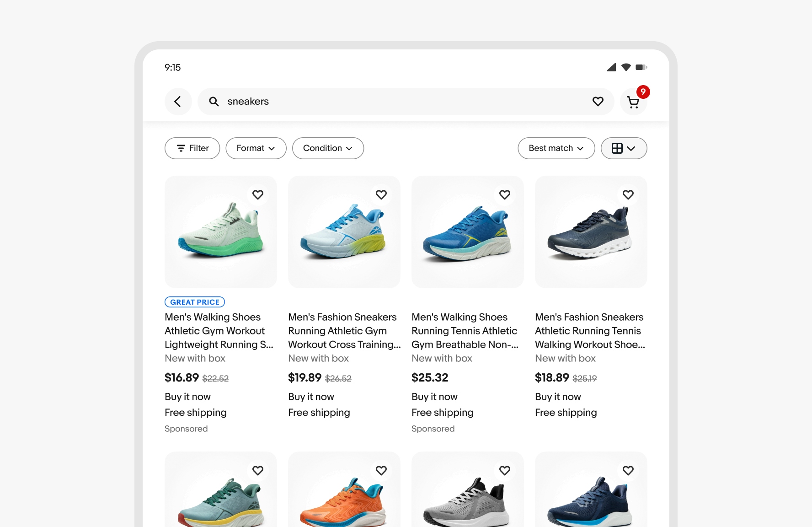Click "Buy it now" on the $25.32 listing
This screenshot has width=812, height=527.
coord(435,397)
